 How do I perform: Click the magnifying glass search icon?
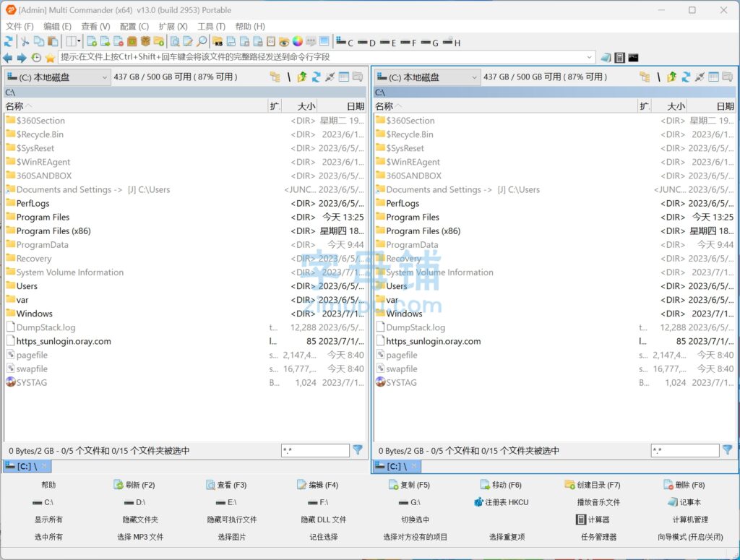[202, 41]
